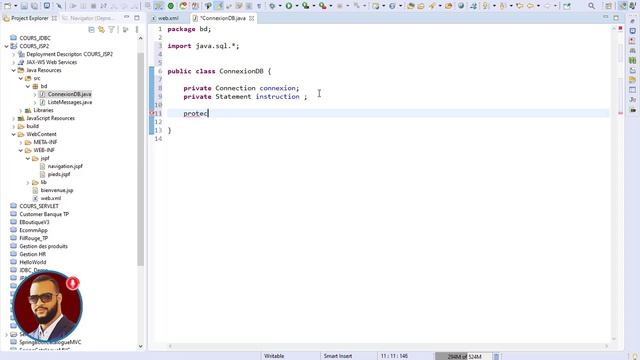
Task: Open the Run launch dropdown arrow
Action: pos(297,6)
